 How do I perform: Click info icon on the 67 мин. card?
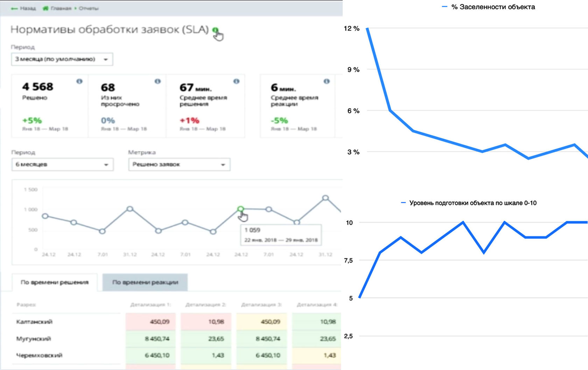point(237,81)
